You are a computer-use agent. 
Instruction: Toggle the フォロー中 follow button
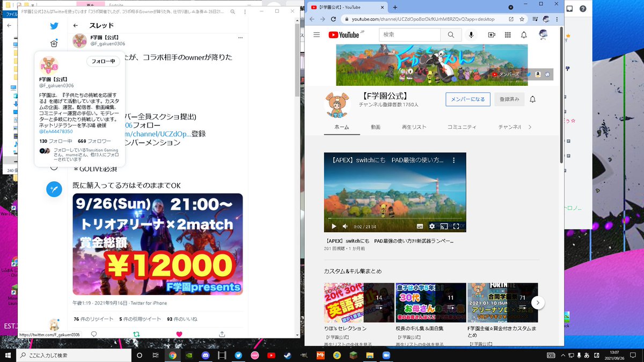(x=103, y=61)
